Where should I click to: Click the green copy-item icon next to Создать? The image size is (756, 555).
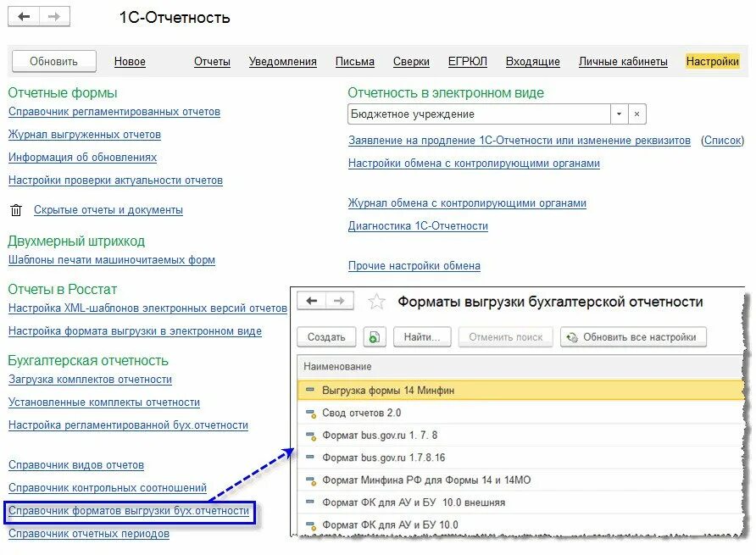(x=374, y=337)
